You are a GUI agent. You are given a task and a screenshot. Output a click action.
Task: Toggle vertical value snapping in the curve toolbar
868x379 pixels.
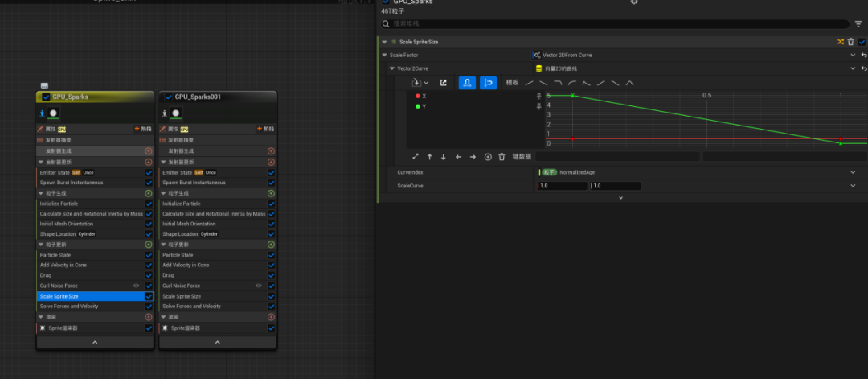tap(489, 83)
